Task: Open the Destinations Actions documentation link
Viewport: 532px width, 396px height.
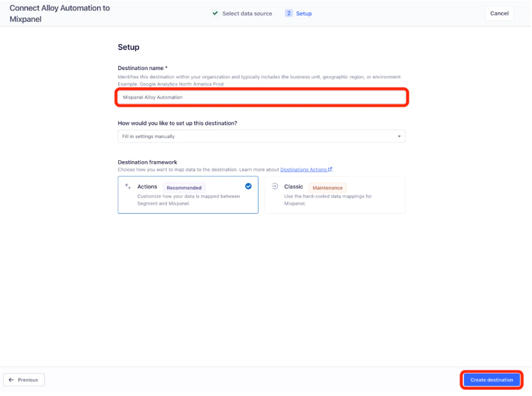Action: click(x=304, y=170)
